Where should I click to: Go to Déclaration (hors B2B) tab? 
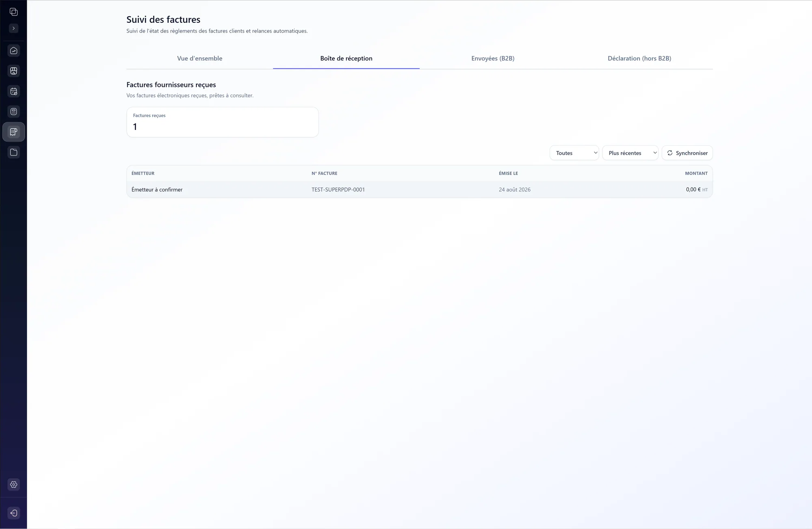click(x=639, y=58)
